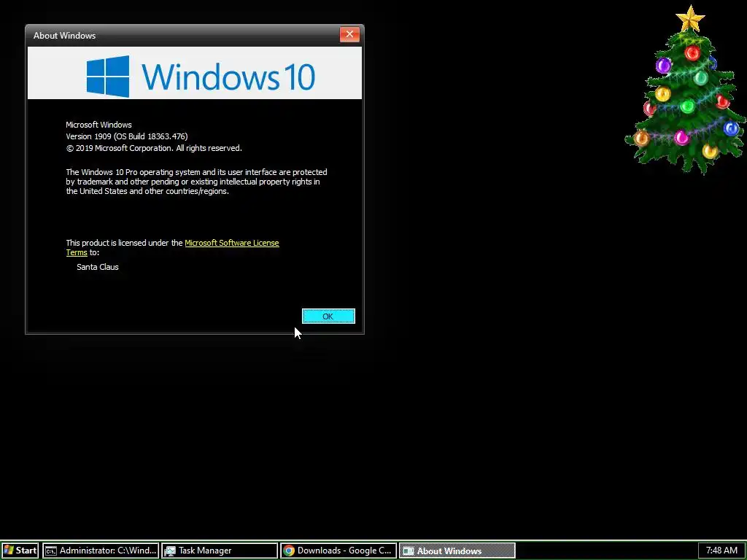This screenshot has height=560, width=747.
Task: Click the OK button in About Windows
Action: click(328, 316)
